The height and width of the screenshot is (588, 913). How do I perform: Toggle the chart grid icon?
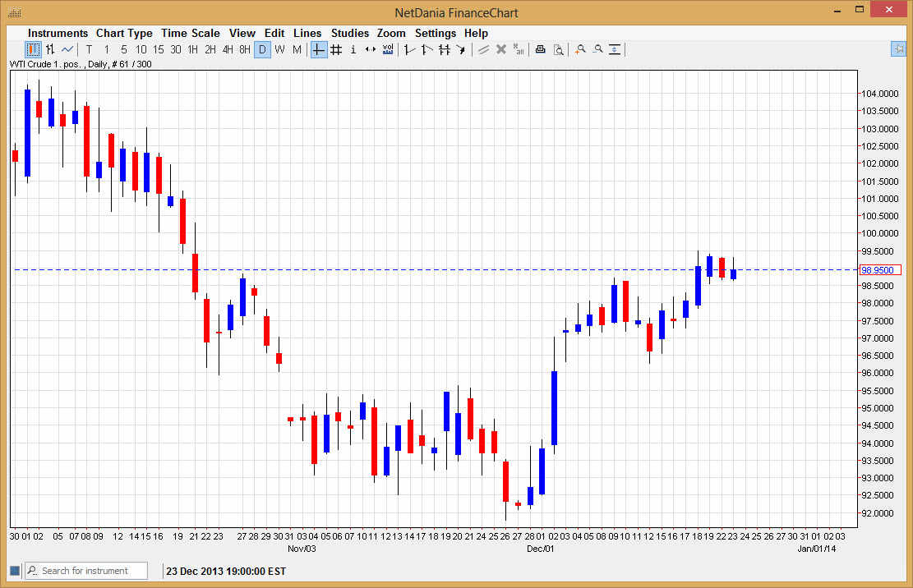point(336,50)
